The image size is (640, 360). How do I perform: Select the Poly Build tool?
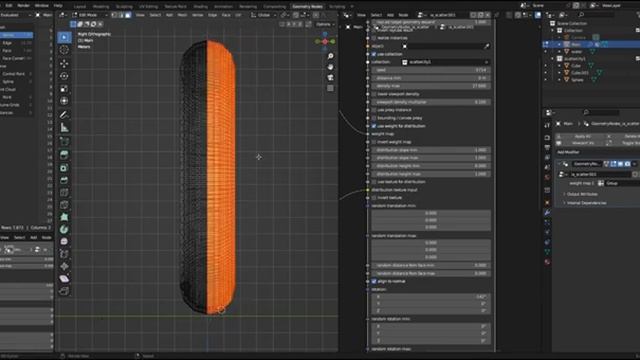tap(64, 217)
